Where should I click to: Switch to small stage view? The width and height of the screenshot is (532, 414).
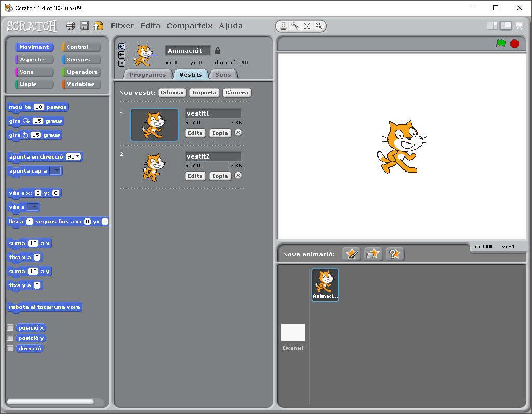tap(492, 26)
